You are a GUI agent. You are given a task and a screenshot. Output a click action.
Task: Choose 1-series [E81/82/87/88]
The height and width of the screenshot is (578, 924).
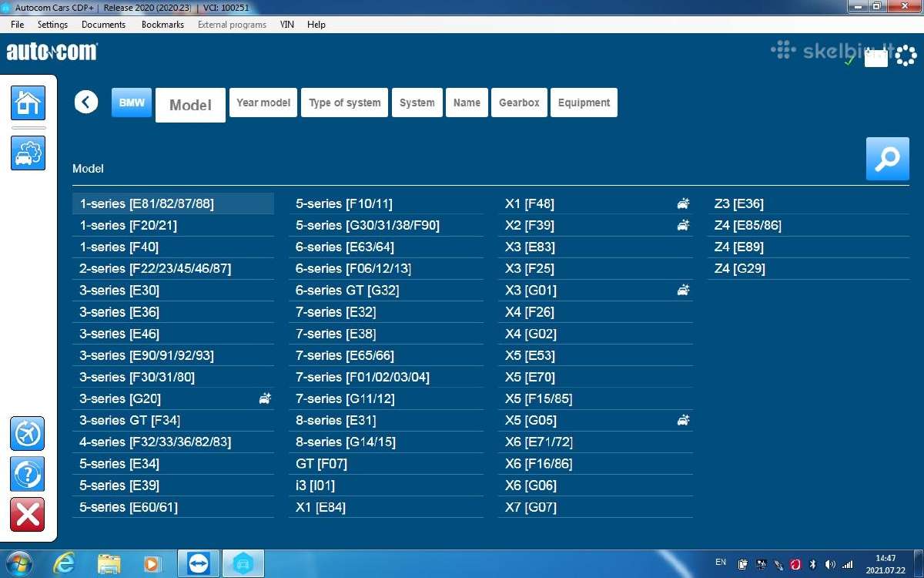(173, 203)
